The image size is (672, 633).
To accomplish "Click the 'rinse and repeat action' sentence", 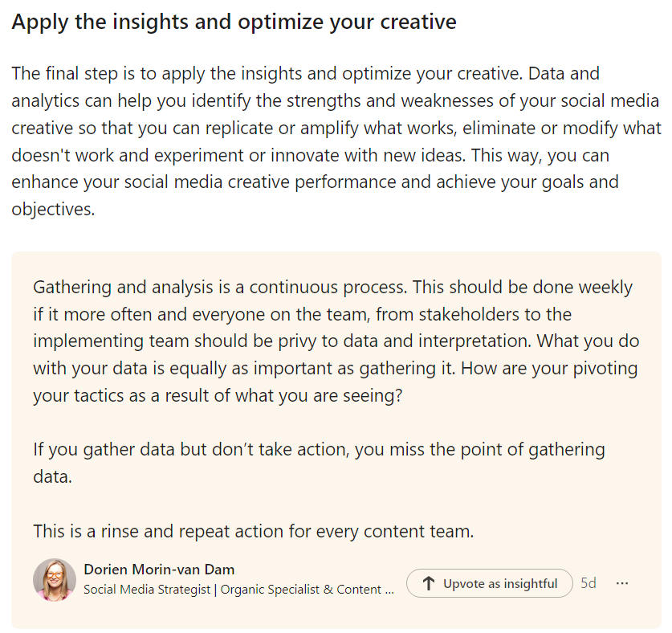I will click(254, 531).
